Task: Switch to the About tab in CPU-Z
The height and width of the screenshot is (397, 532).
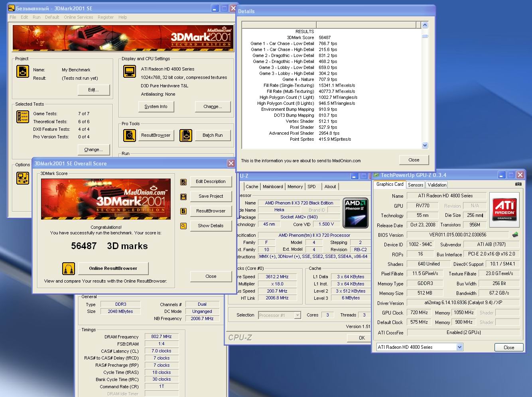Action: (x=330, y=187)
